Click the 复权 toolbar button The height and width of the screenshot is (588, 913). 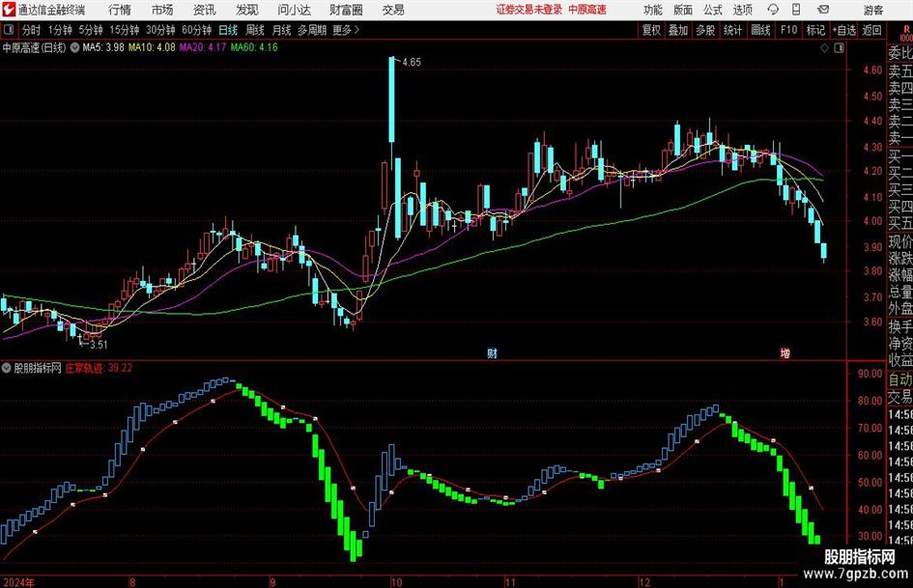point(651,30)
